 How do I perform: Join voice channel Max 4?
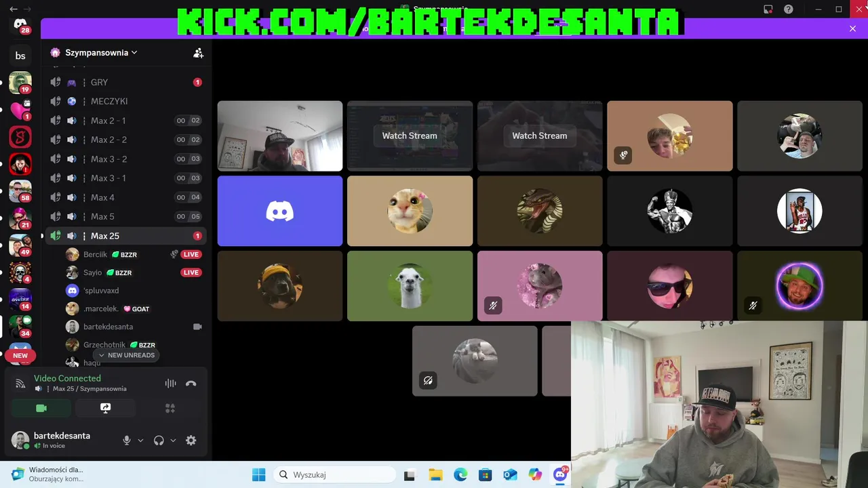point(125,197)
